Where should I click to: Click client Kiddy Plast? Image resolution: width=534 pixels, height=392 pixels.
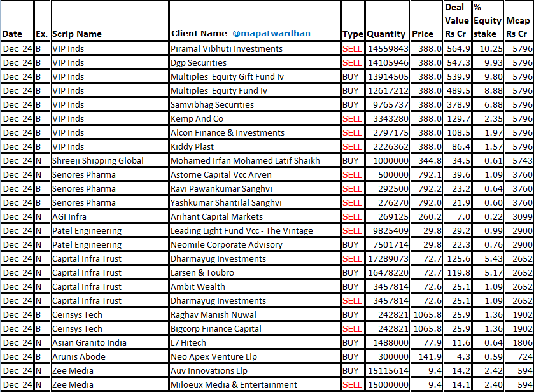tap(192, 146)
